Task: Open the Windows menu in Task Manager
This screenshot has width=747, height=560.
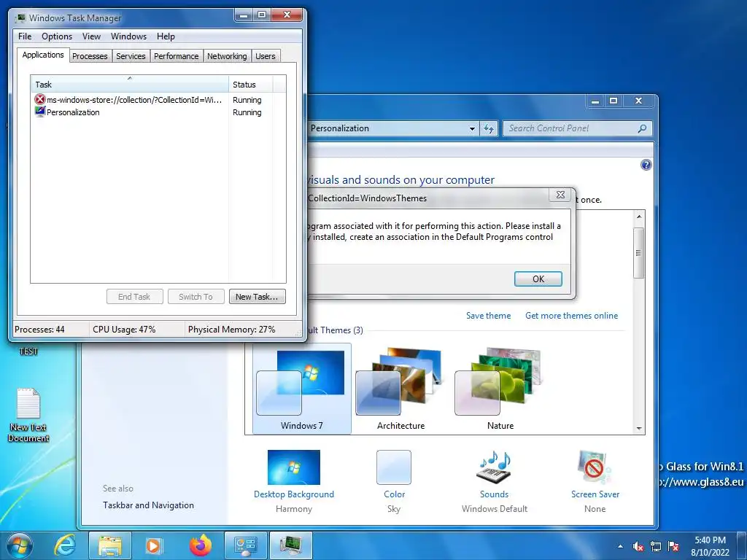Action: (x=128, y=36)
